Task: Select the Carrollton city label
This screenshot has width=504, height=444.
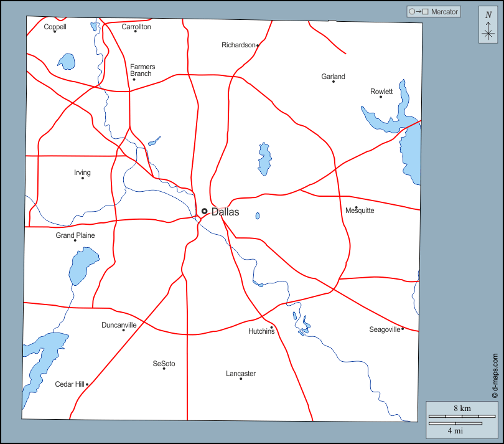Action: point(136,27)
